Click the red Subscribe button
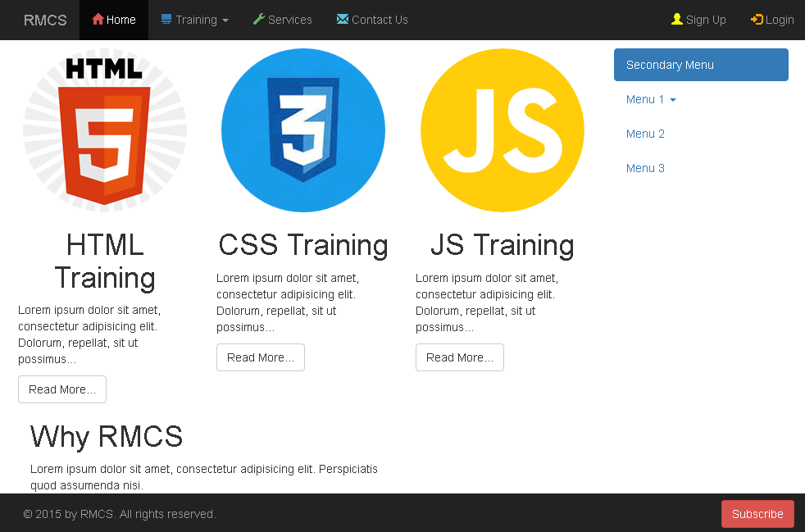 (x=757, y=514)
